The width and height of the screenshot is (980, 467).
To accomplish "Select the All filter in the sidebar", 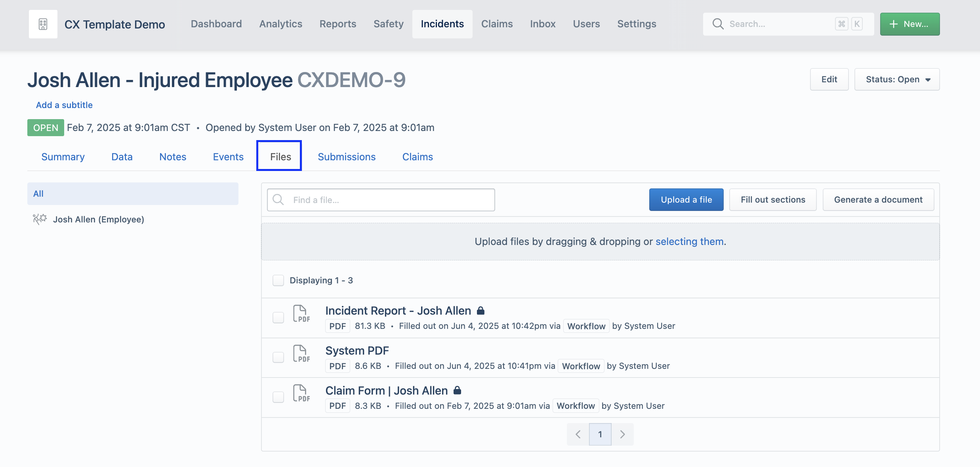I will click(133, 194).
